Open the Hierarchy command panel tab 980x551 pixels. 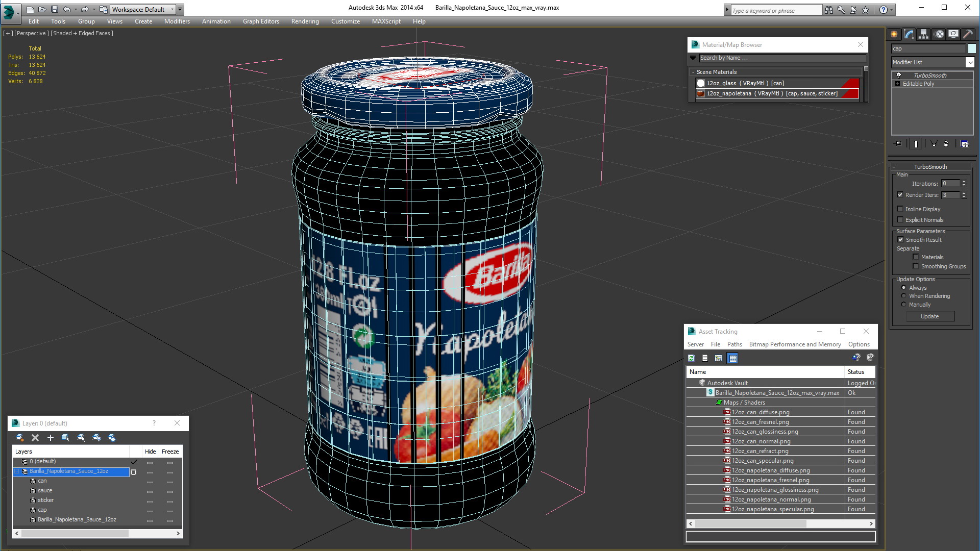[x=923, y=34]
